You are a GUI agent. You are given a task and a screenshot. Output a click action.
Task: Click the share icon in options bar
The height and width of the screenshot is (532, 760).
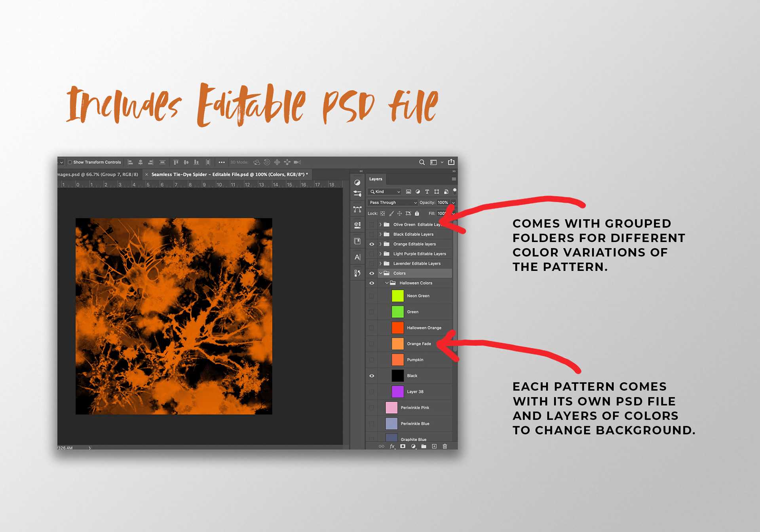[x=451, y=162]
